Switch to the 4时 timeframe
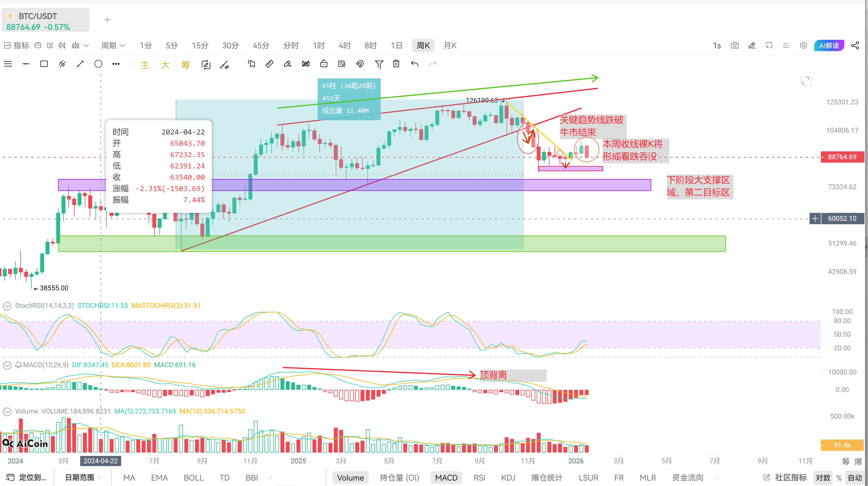 pos(344,45)
